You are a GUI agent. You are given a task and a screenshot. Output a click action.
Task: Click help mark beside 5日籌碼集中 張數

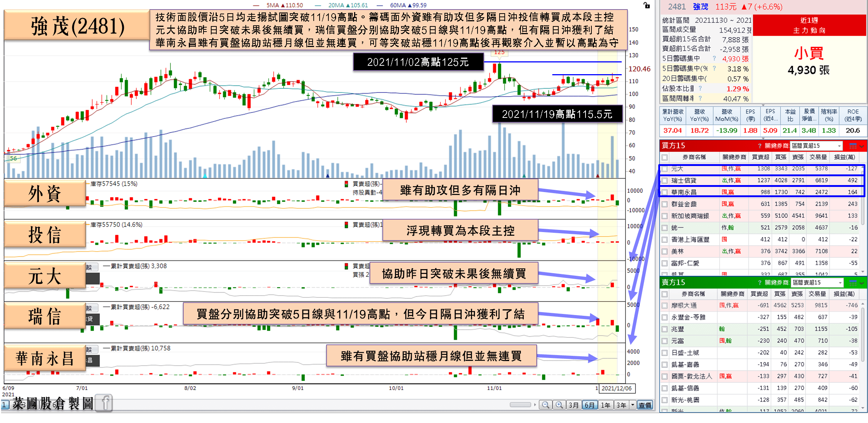[714, 58]
